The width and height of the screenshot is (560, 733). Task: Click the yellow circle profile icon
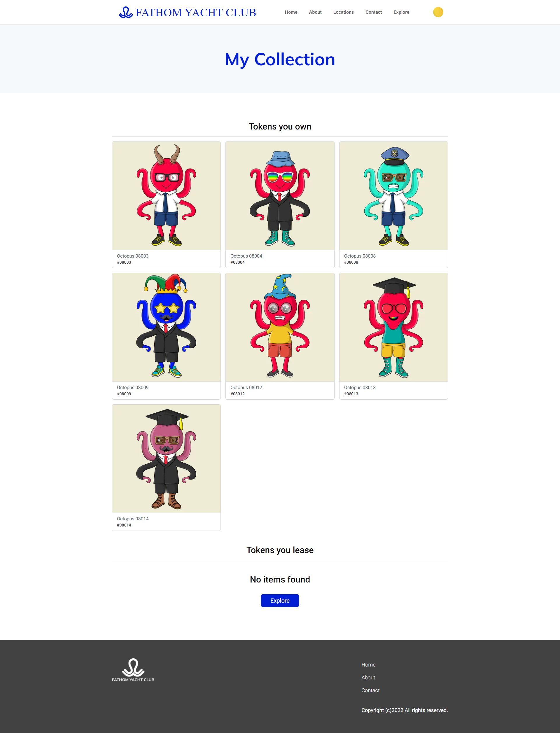(x=438, y=12)
